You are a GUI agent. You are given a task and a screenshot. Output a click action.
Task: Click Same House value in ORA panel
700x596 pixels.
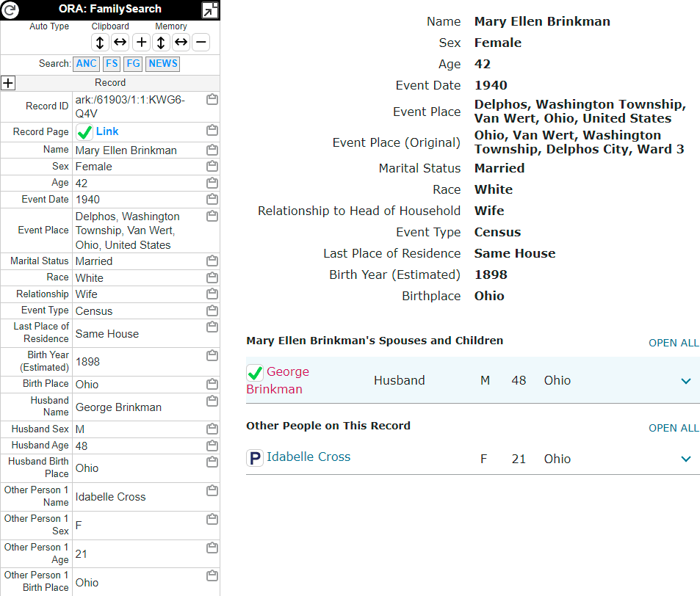pyautogui.click(x=107, y=334)
